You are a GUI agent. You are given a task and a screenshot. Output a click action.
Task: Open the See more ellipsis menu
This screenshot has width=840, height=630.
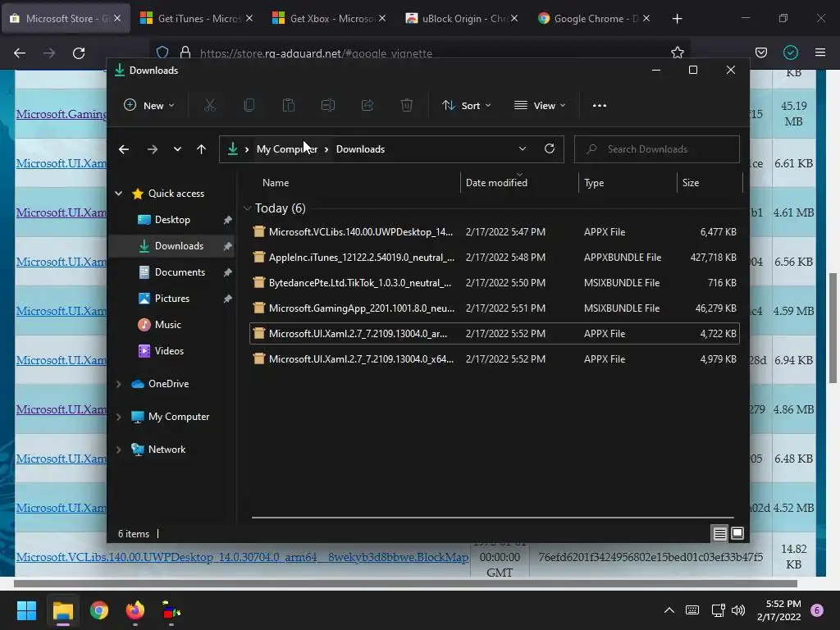tap(600, 106)
